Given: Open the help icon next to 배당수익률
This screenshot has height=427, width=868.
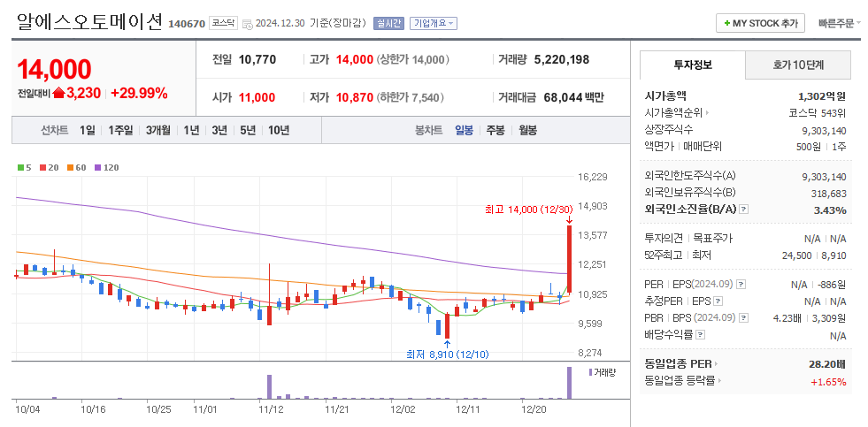Looking at the screenshot, I should click(700, 335).
